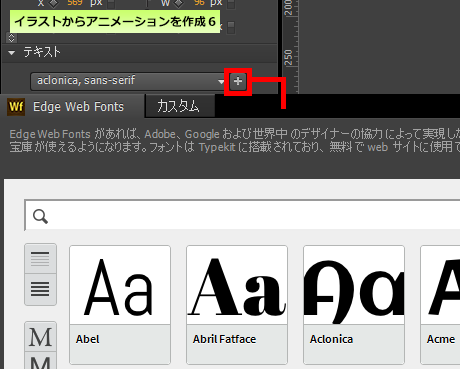
Task: Click into the font search field
Action: (x=243, y=216)
